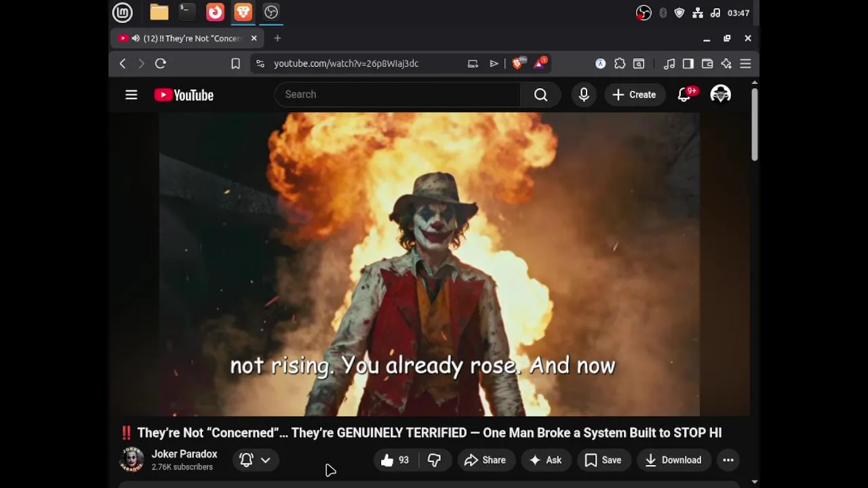The height and width of the screenshot is (488, 868).
Task: Like the video (93 likes)
Action: (395, 460)
